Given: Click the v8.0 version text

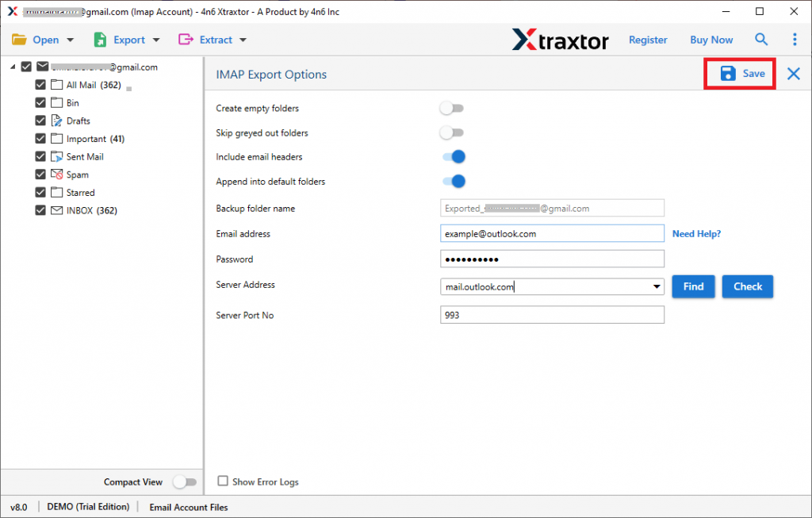Looking at the screenshot, I should [19, 507].
